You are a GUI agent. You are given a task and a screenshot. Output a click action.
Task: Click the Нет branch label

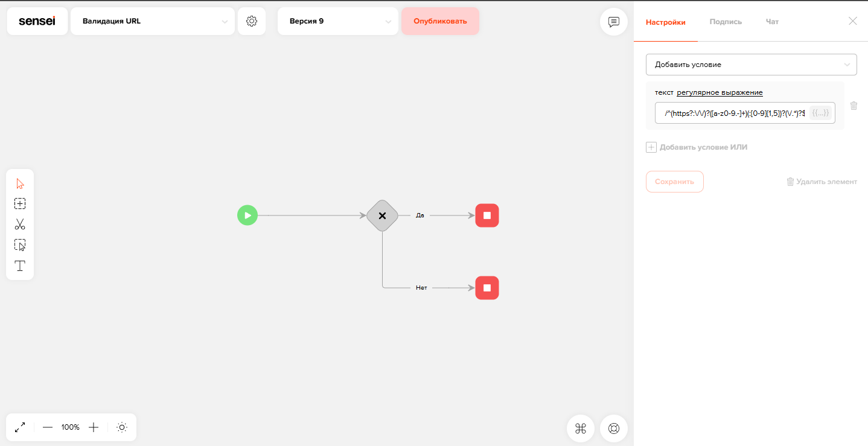click(421, 288)
